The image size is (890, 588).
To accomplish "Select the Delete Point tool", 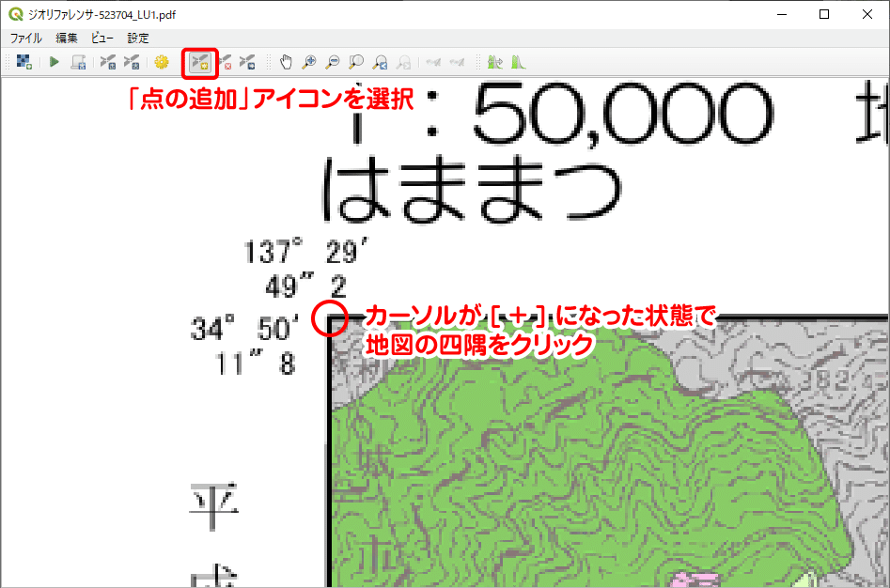I will 225,62.
